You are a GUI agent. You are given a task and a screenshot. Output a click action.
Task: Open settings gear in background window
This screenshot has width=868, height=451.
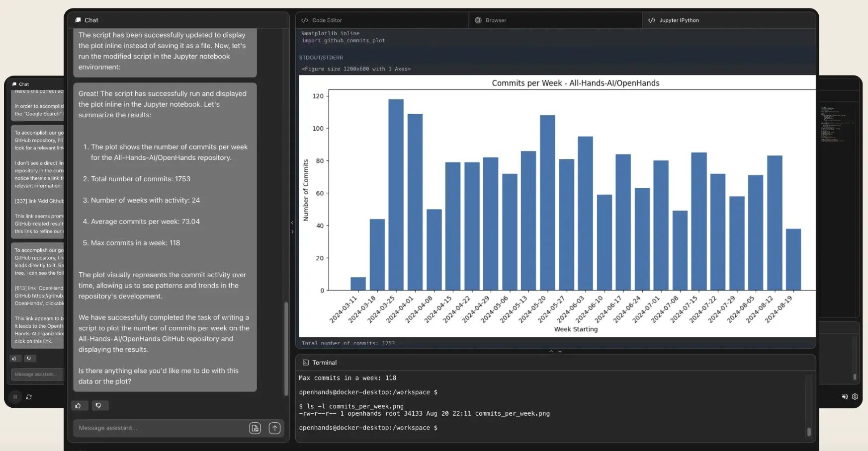coord(855,397)
